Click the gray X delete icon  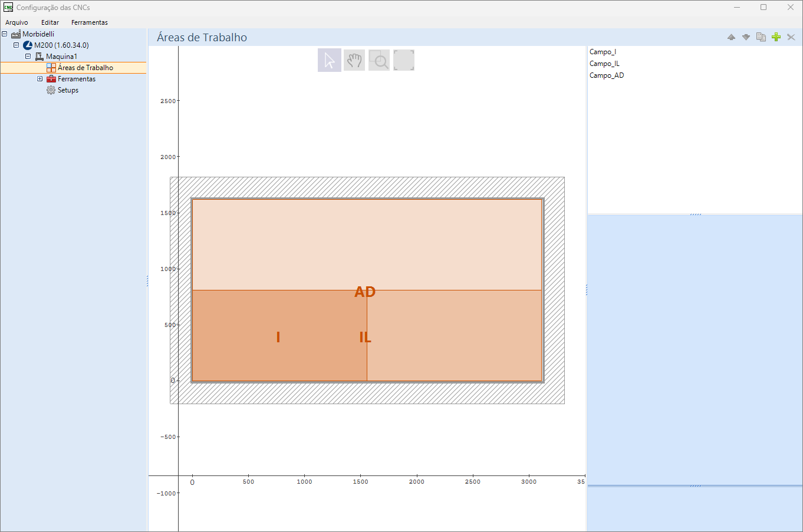point(791,37)
